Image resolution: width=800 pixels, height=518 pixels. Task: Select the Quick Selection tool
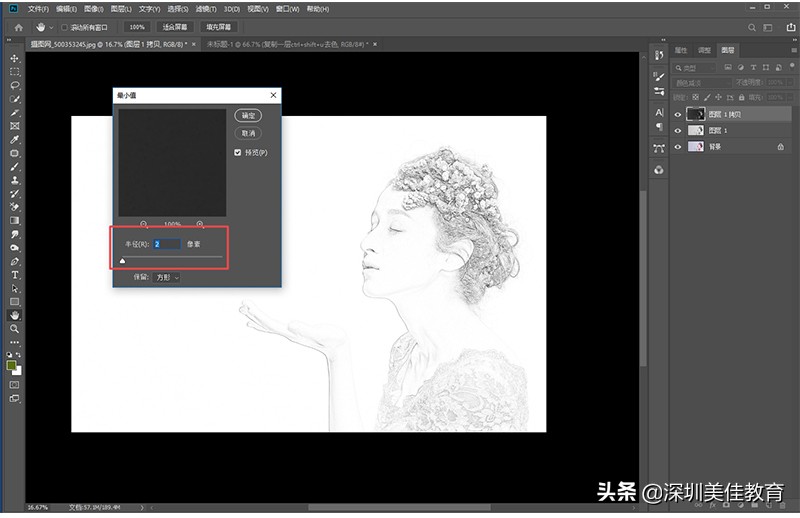tap(14, 99)
